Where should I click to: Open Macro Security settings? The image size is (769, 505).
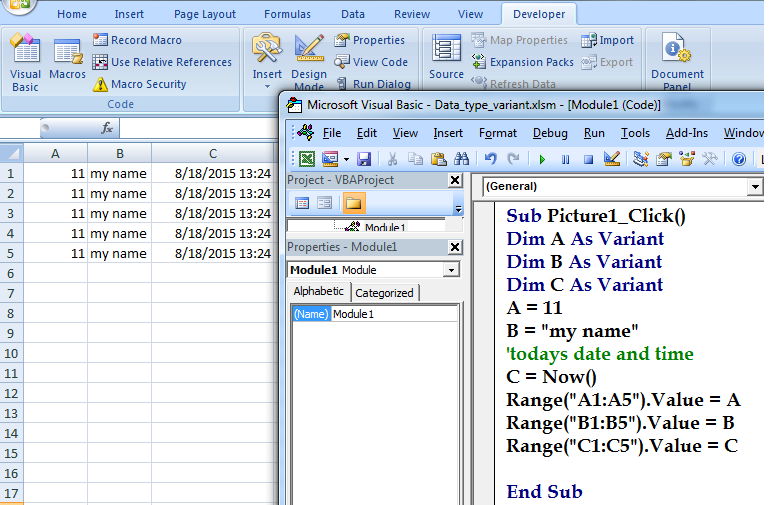(x=140, y=84)
